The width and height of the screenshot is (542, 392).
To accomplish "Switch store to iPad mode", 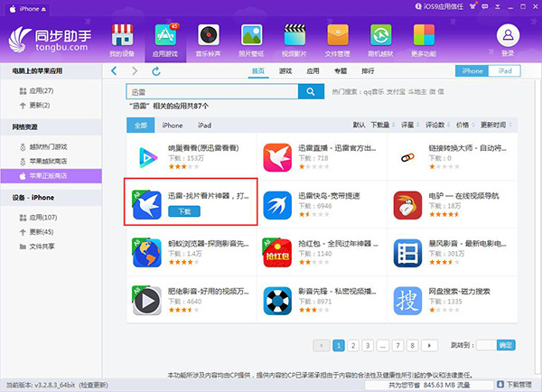I will [x=504, y=70].
